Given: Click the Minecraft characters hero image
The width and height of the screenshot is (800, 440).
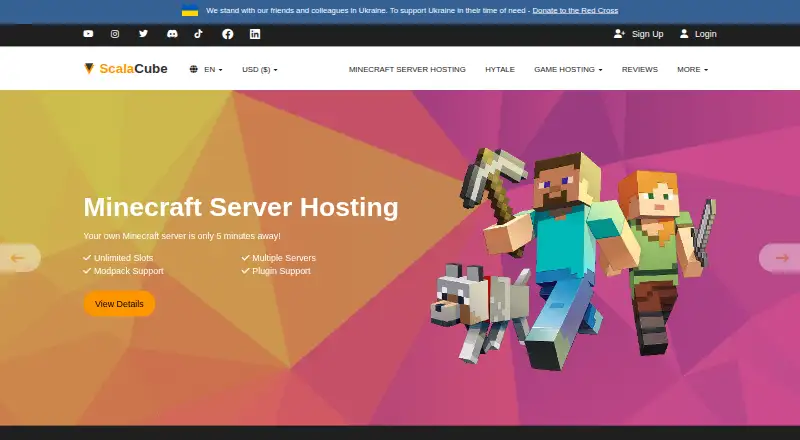Looking at the screenshot, I should click(x=572, y=259).
